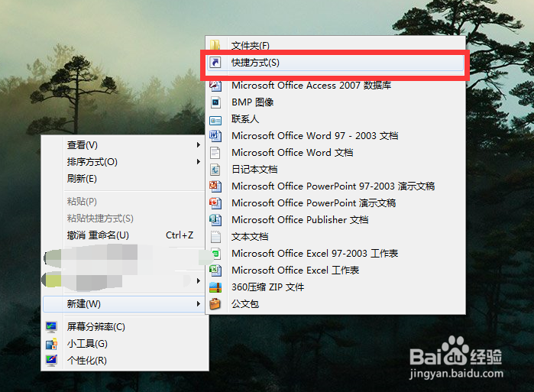Create a Microsoft Office Word 文档
Image resolution: width=534 pixels, height=392 pixels.
click(335, 153)
